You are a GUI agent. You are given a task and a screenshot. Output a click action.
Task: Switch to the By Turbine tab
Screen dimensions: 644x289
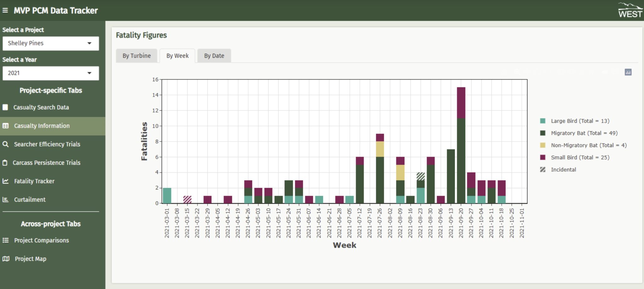(136, 56)
